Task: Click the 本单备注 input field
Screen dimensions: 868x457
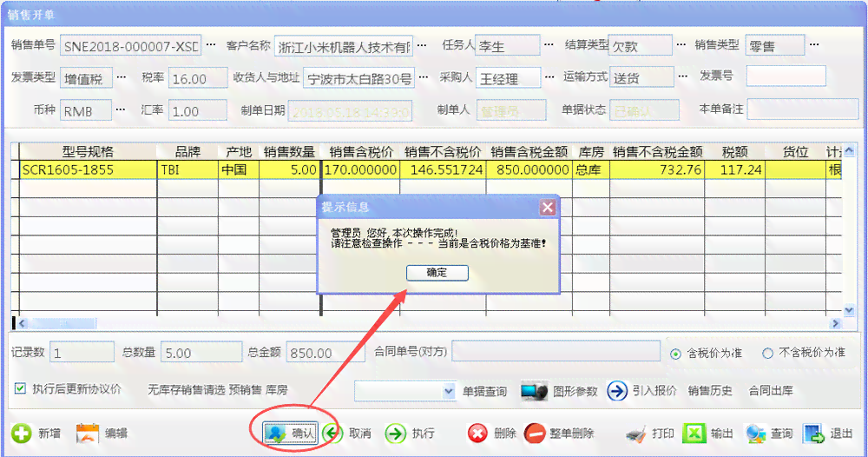Action: [x=802, y=109]
